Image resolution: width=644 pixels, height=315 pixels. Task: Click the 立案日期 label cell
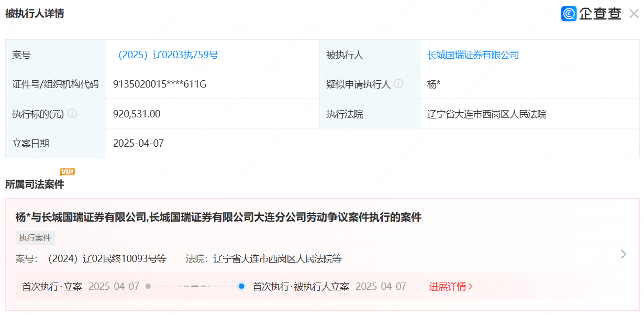point(55,143)
